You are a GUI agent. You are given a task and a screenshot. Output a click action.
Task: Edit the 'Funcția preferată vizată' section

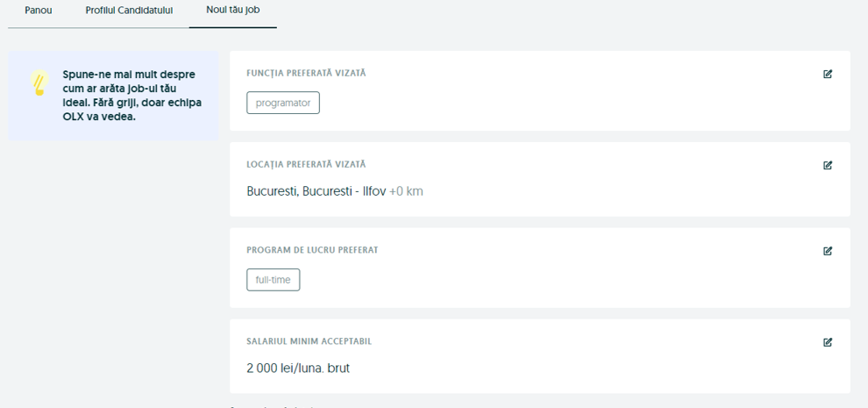(x=828, y=75)
